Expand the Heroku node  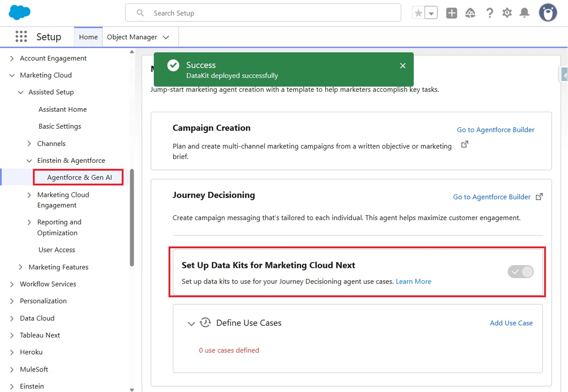12,352
